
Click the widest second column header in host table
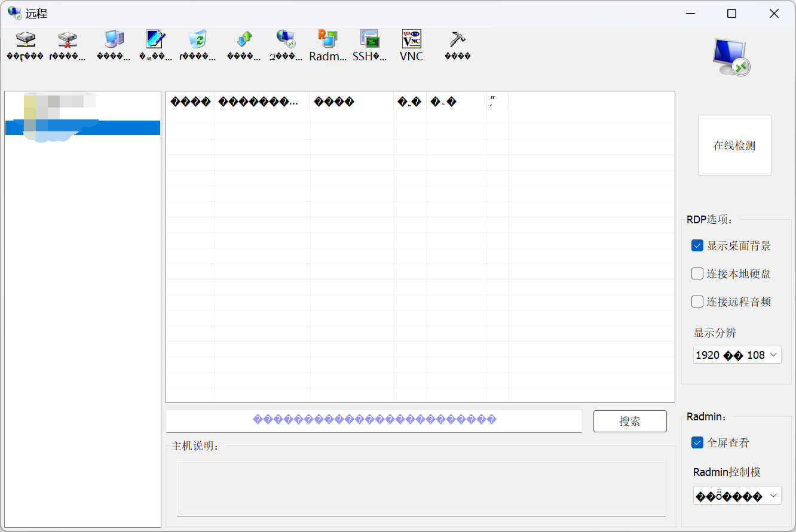tap(263, 102)
